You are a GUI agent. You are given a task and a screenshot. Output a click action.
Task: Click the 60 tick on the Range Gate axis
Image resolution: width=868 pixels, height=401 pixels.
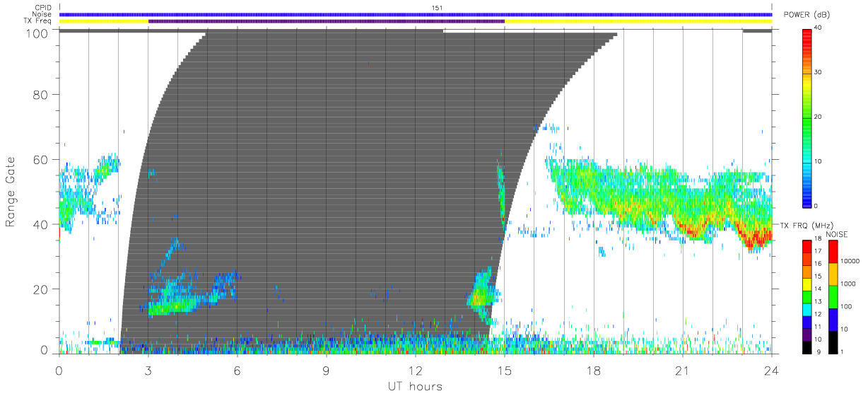point(41,159)
